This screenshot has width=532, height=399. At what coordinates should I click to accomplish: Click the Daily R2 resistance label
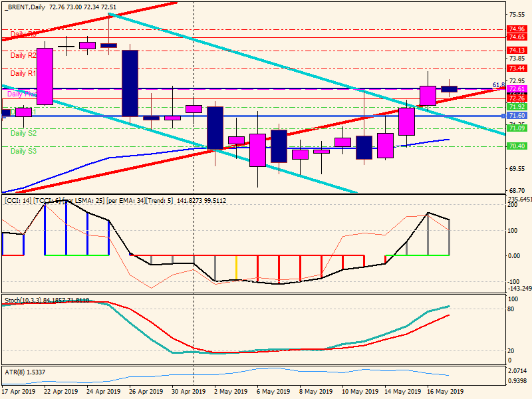(x=23, y=56)
